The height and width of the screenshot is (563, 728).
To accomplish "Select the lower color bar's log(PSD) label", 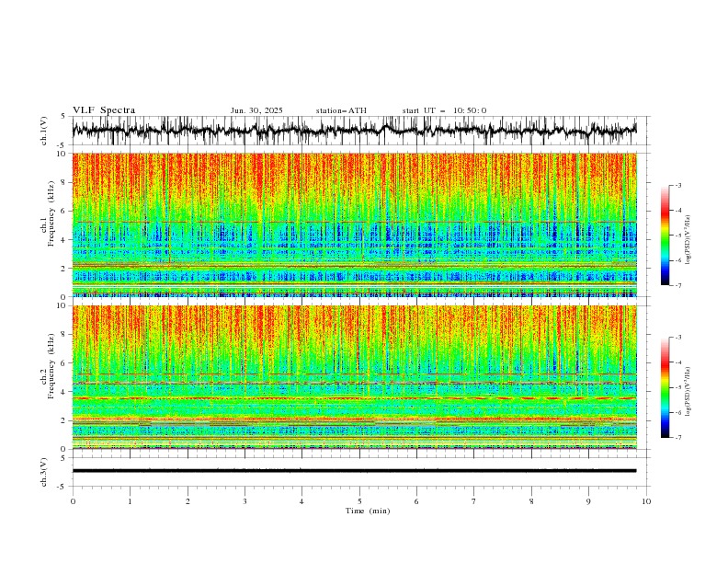I will [688, 392].
